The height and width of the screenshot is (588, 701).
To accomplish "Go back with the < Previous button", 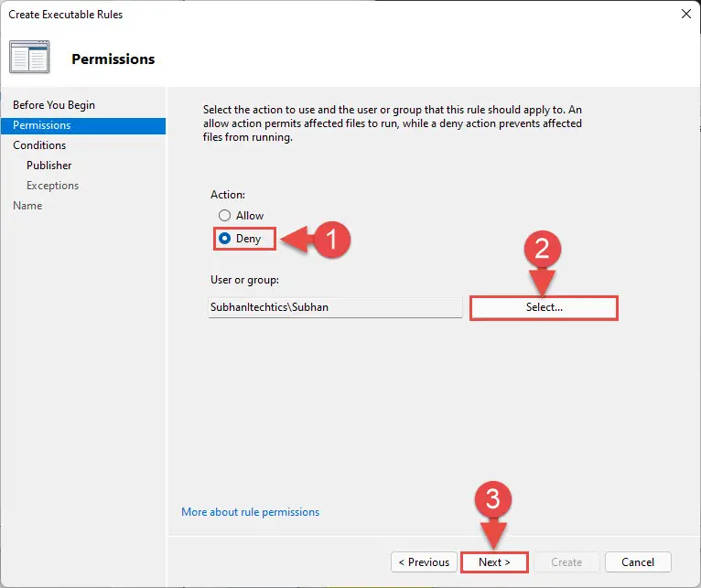I will tap(424, 562).
